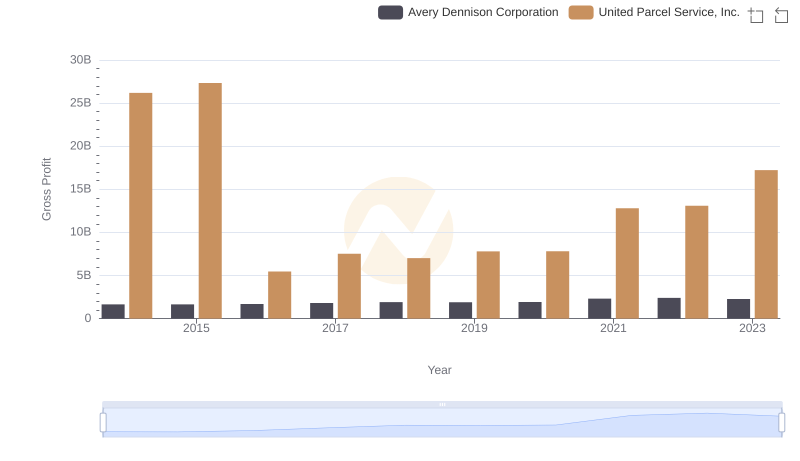Click the 2018 Avery Dennison bar
The width and height of the screenshot is (800, 461).
[x=391, y=310]
